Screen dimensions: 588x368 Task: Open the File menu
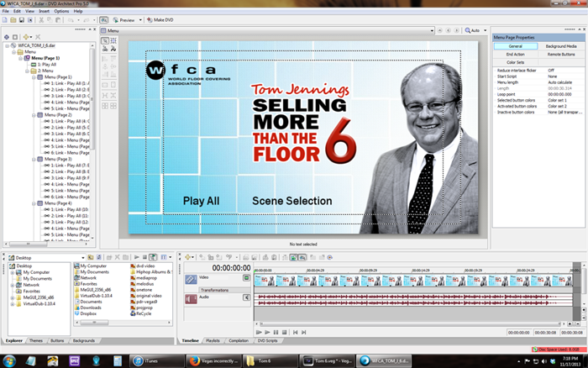point(6,11)
